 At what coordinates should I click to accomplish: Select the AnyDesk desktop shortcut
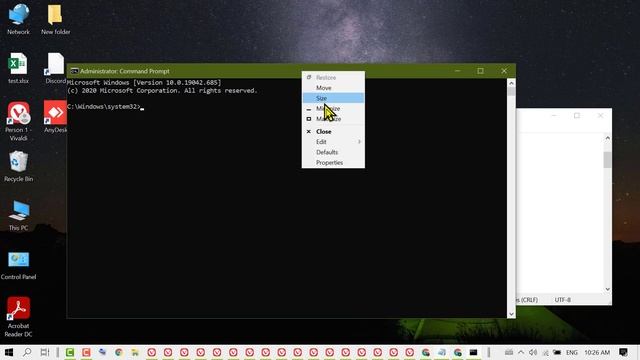56,117
